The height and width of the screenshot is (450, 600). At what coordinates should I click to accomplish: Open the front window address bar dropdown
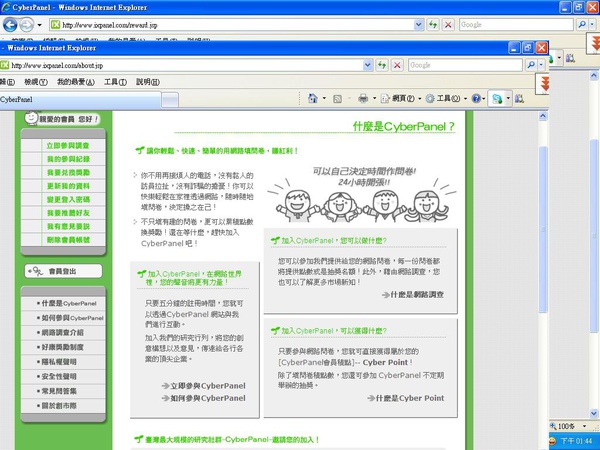point(368,65)
